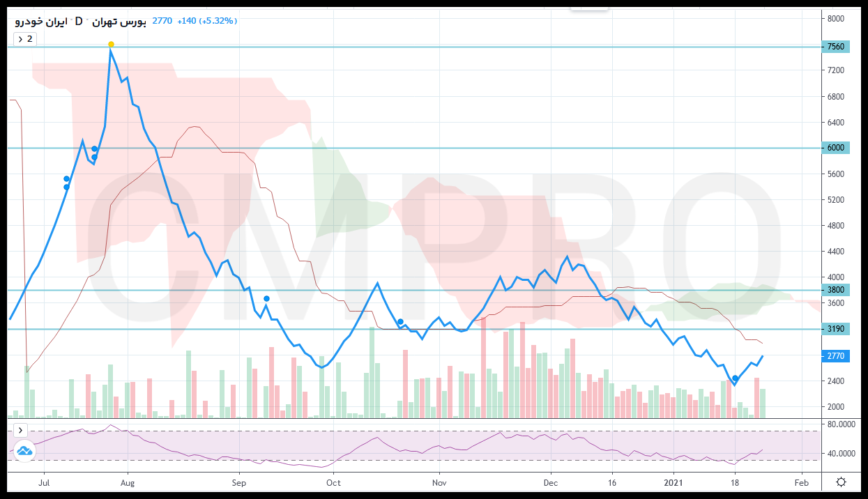Click the TradingView logo in the RSI pane
The height and width of the screenshot is (499, 868).
(x=24, y=451)
